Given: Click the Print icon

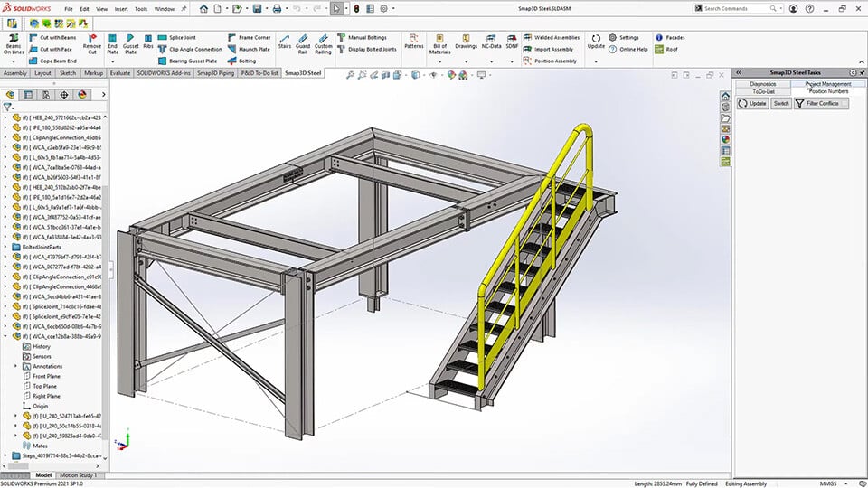Looking at the screenshot, I should click(277, 9).
